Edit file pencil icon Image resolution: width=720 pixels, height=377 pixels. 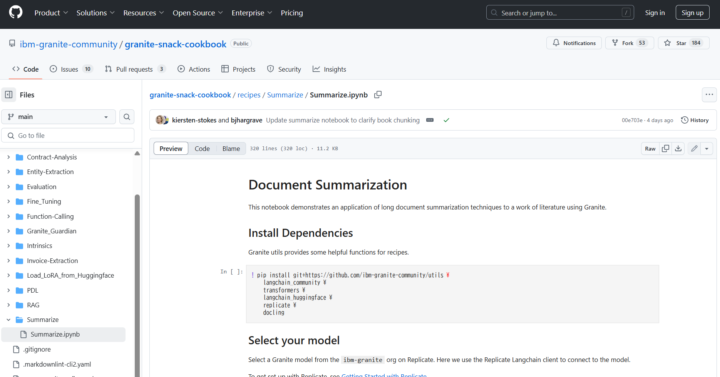click(x=694, y=148)
